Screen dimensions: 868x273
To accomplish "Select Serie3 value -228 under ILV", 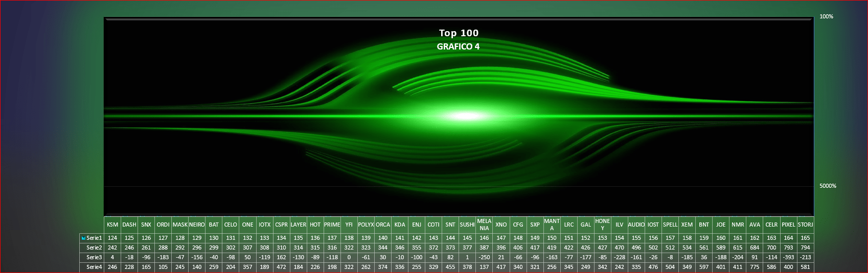I will click(619, 257).
